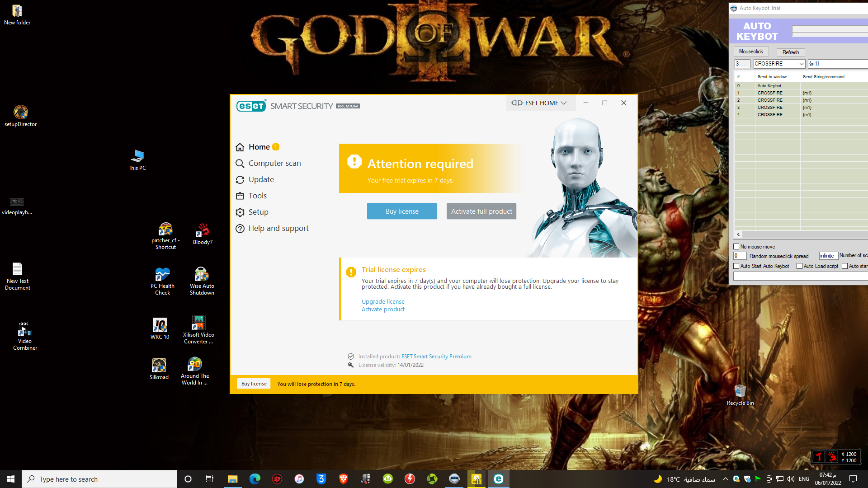868x488 pixels.
Task: Go to the Update section
Action: pos(255,179)
